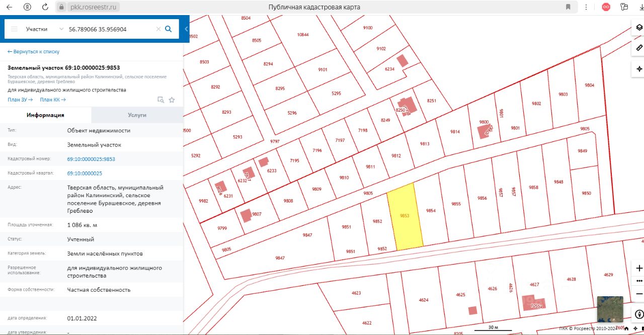
Task: Bookmark this page with the bookmark icon
Action: tap(568, 7)
